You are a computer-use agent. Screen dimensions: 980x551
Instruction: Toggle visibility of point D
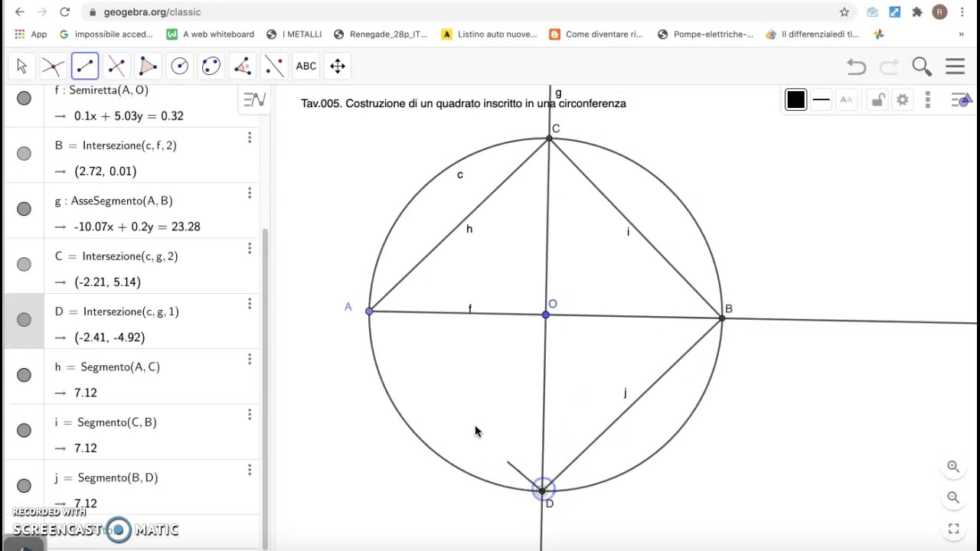click(x=24, y=320)
